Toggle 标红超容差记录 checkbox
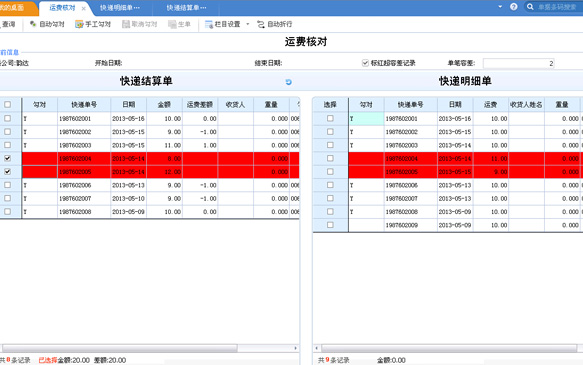583x365 pixels. [365, 63]
